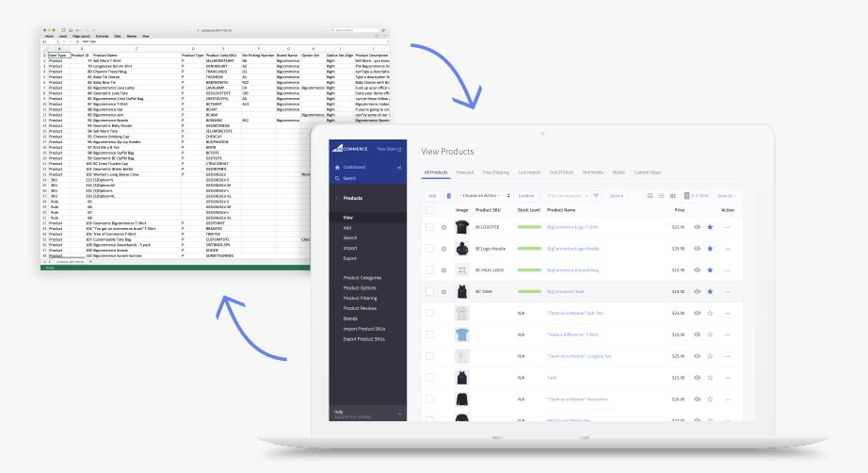The height and width of the screenshot is (473, 868).
Task: Click the filter funnel icon
Action: click(x=596, y=196)
